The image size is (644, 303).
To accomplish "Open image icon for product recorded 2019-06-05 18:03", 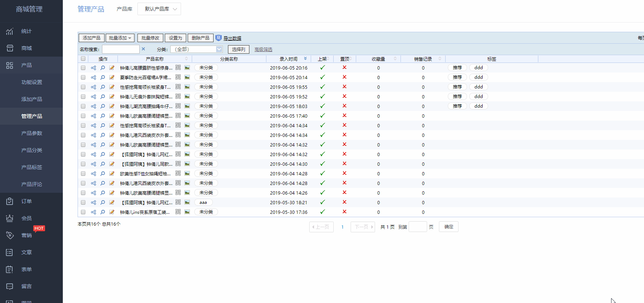I will (187, 106).
